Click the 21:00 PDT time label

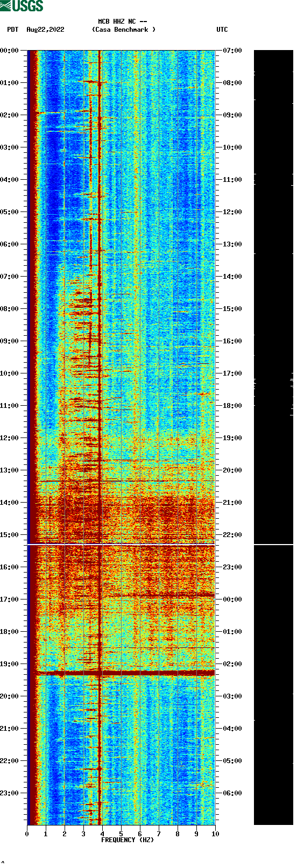10,729
